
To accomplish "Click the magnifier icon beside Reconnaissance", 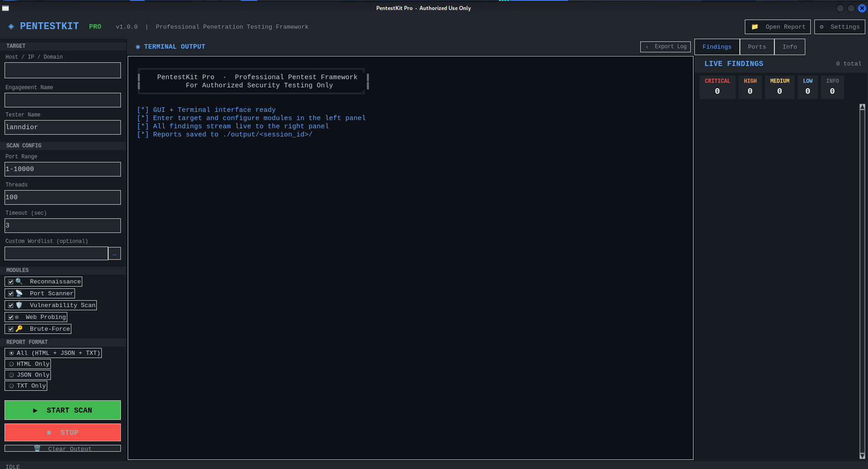I will coord(19,282).
